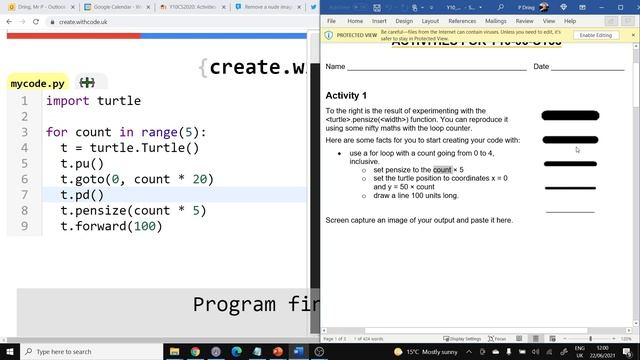
Task: Click the Page 1 of 2 indicator
Action: (x=335, y=339)
